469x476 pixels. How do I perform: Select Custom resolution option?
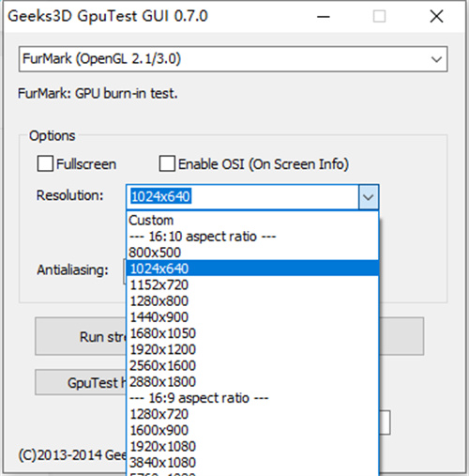pyautogui.click(x=252, y=221)
